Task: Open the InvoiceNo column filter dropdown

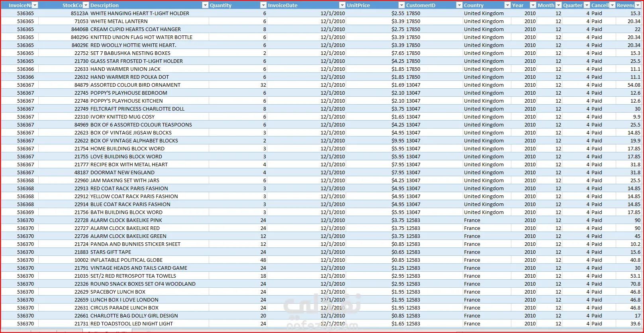Action: tap(35, 5)
